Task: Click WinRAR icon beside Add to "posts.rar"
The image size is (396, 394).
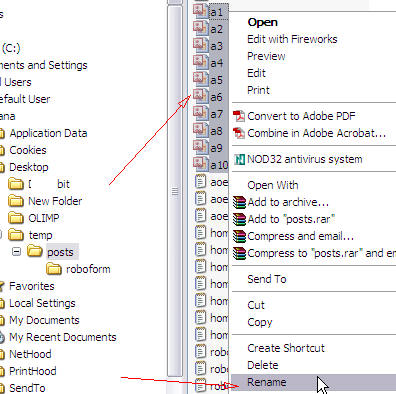Action: pyautogui.click(x=239, y=219)
